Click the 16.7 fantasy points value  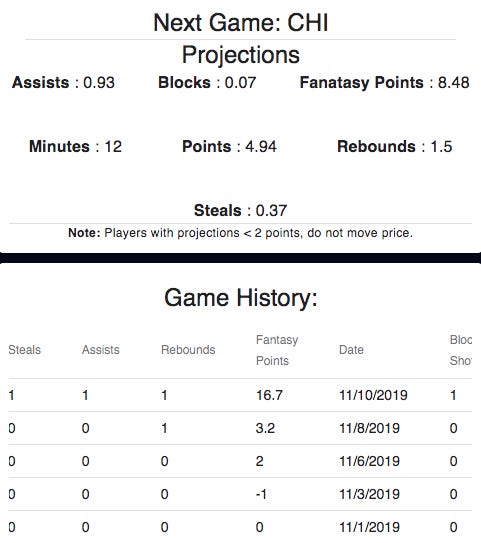[269, 395]
